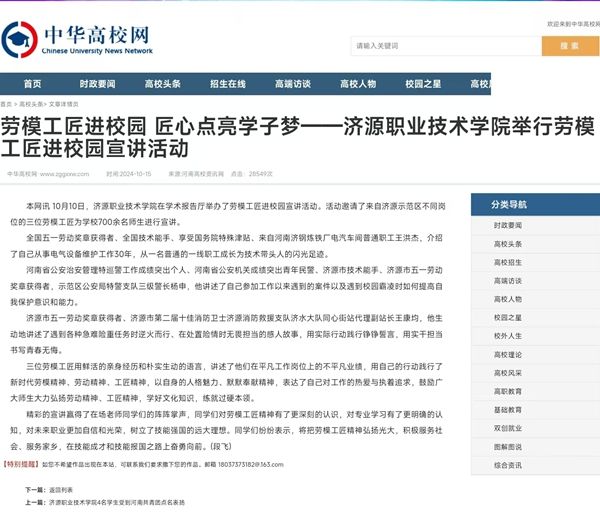Click 首页 in the breadcrumb trail
Screen dimensions: 600x521
coord(6,104)
